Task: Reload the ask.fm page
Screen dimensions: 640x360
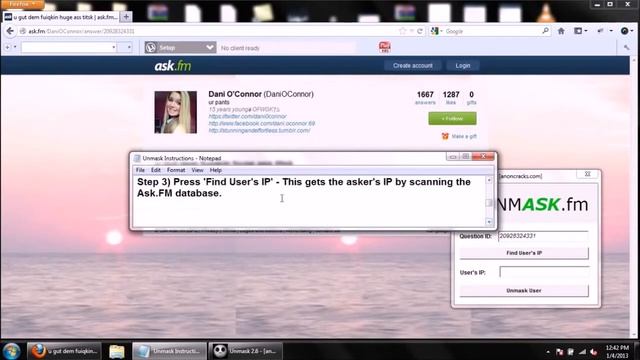Action: pos(420,31)
